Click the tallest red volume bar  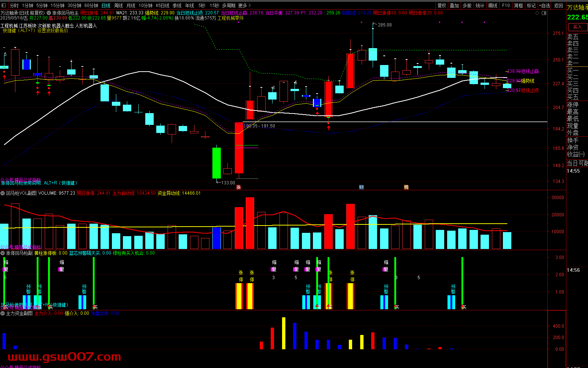[250, 223]
